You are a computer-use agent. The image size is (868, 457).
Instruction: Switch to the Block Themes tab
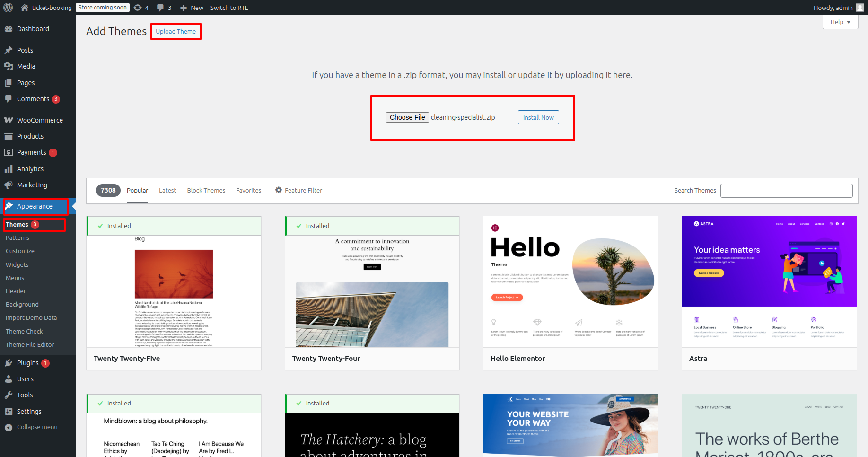point(206,191)
